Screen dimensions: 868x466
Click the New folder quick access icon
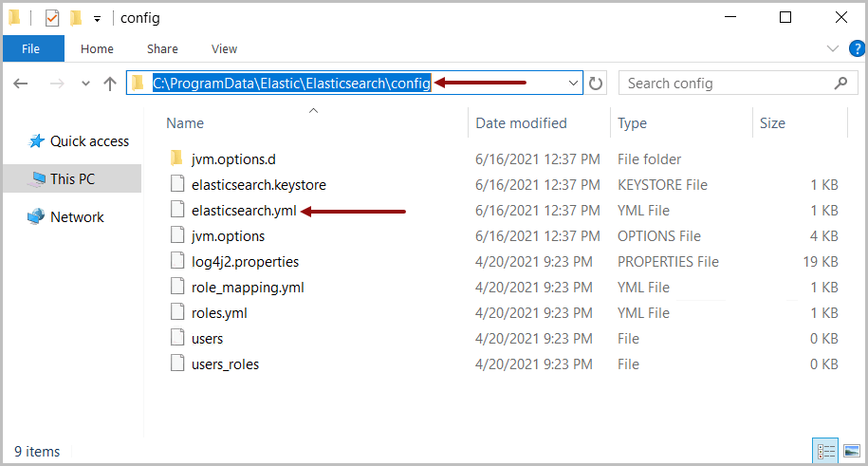76,18
